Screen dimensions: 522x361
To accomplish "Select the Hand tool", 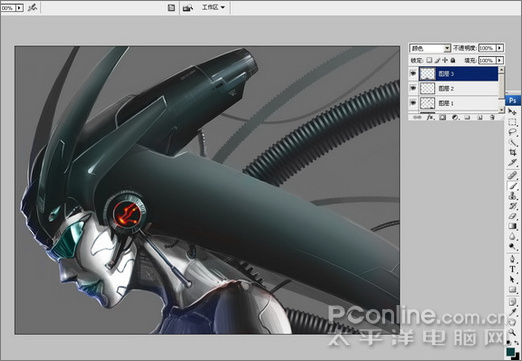I will click(512, 322).
